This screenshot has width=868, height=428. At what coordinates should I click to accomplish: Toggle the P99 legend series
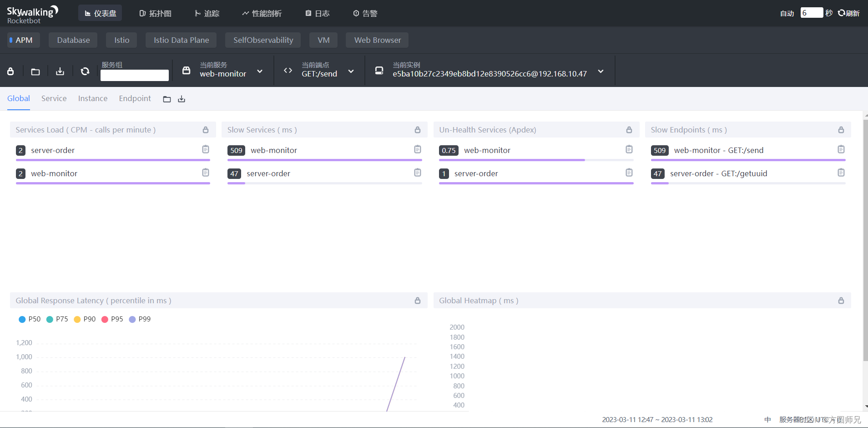click(140, 319)
